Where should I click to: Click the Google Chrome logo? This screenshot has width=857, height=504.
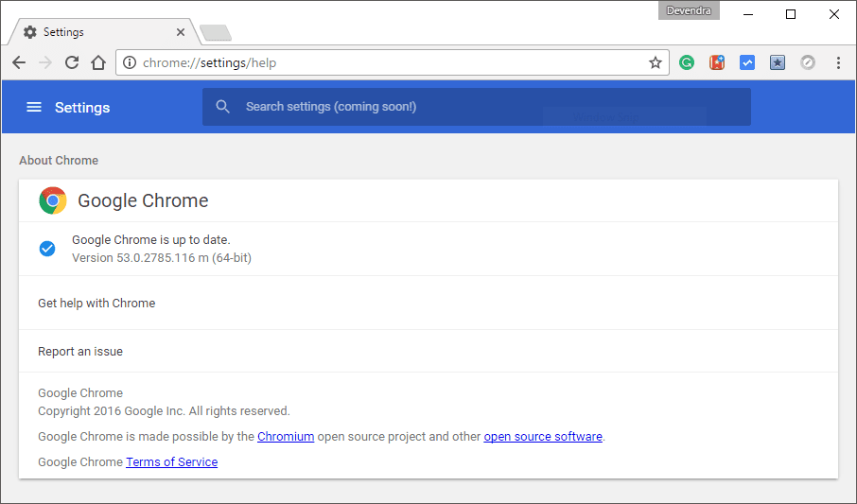(x=52, y=200)
